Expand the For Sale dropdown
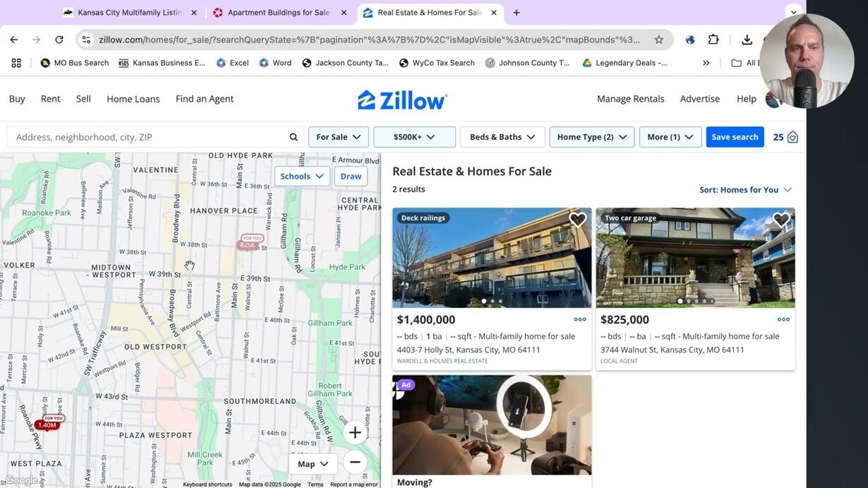 tap(339, 137)
